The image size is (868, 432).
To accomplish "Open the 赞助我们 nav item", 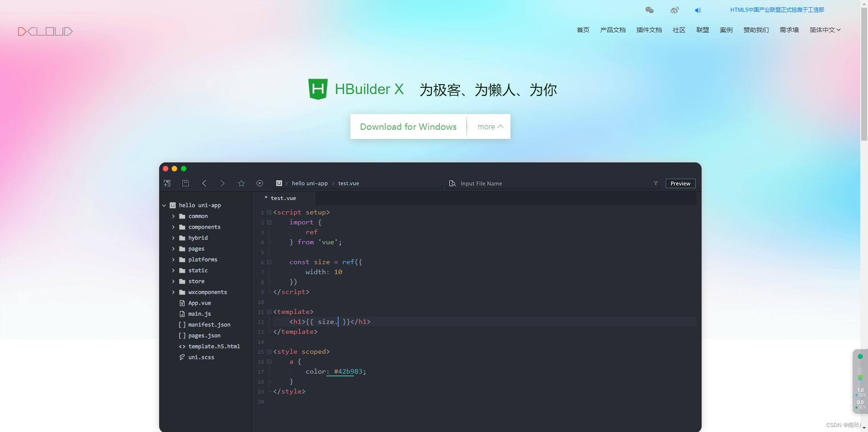I will pyautogui.click(x=756, y=30).
